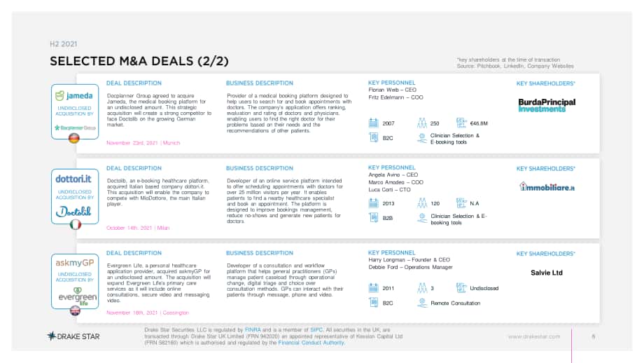Image resolution: width=644 pixels, height=363 pixels.
Task: Open the FINRA link in footer
Action: click(x=253, y=329)
